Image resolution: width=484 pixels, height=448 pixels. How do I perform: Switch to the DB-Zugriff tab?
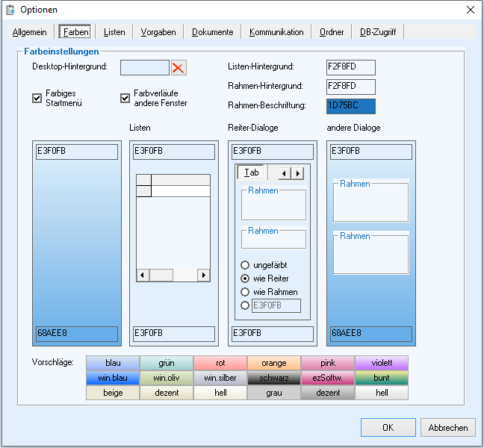378,32
